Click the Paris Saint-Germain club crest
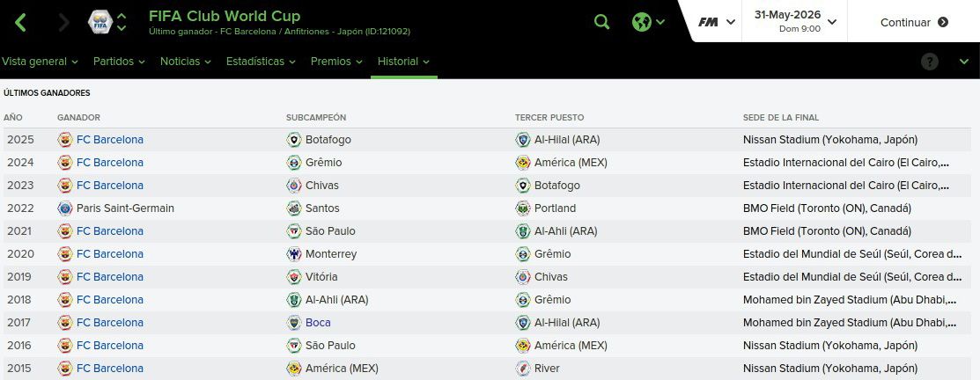 click(x=65, y=208)
